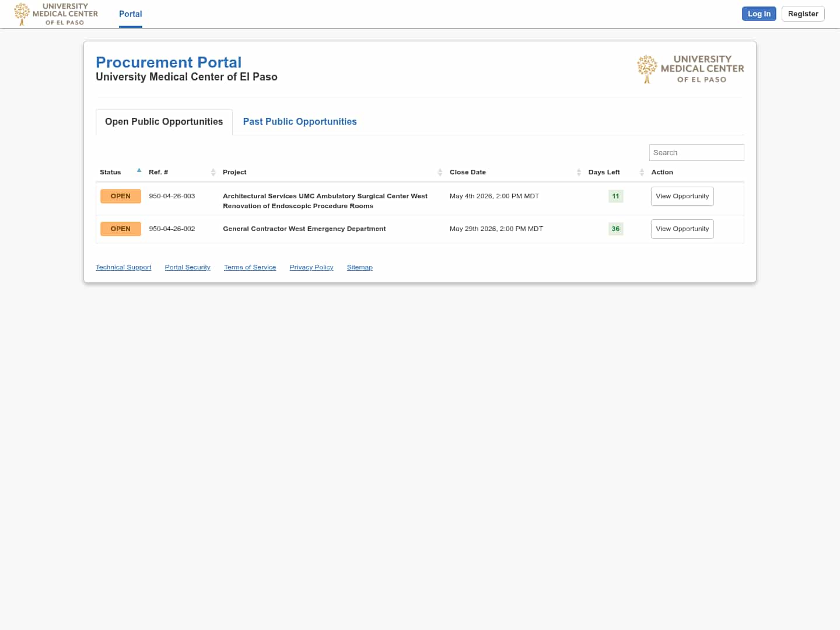840x630 pixels.
Task: Sort the table by Close Date column
Action: point(579,172)
